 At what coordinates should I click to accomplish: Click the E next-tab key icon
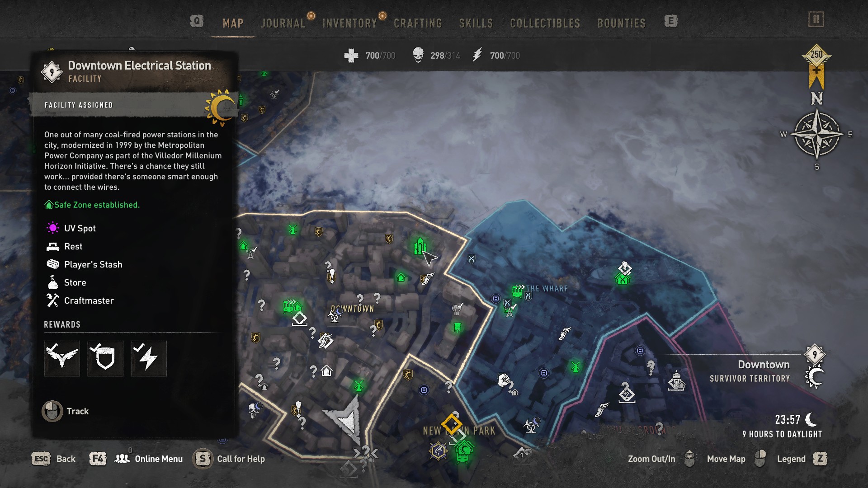671,21
